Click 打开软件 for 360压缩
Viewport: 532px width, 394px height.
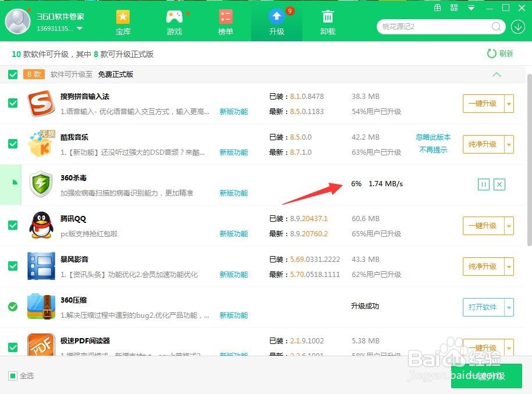click(x=484, y=307)
